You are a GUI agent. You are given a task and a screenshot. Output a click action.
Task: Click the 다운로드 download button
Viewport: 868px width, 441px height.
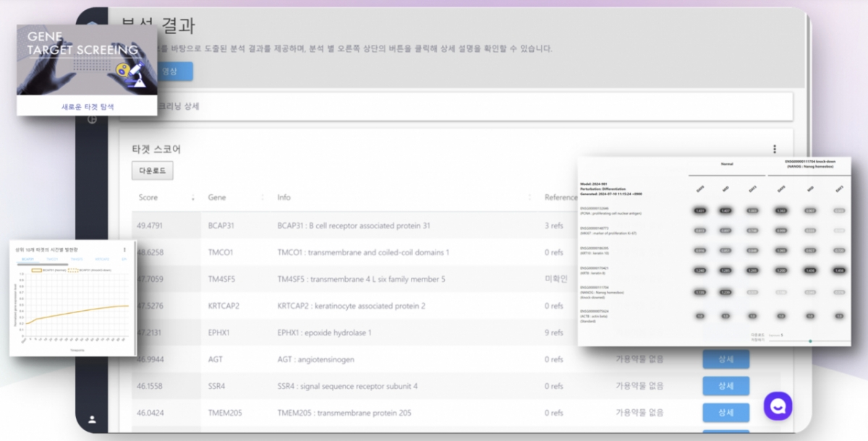152,171
